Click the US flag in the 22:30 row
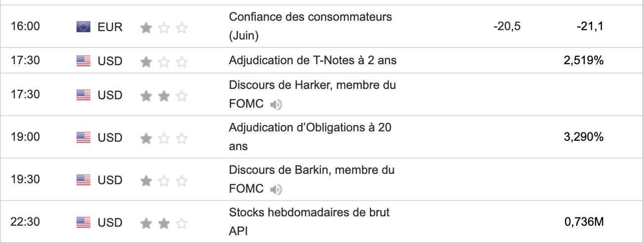Image resolution: width=644 pixels, height=244 pixels. (83, 223)
